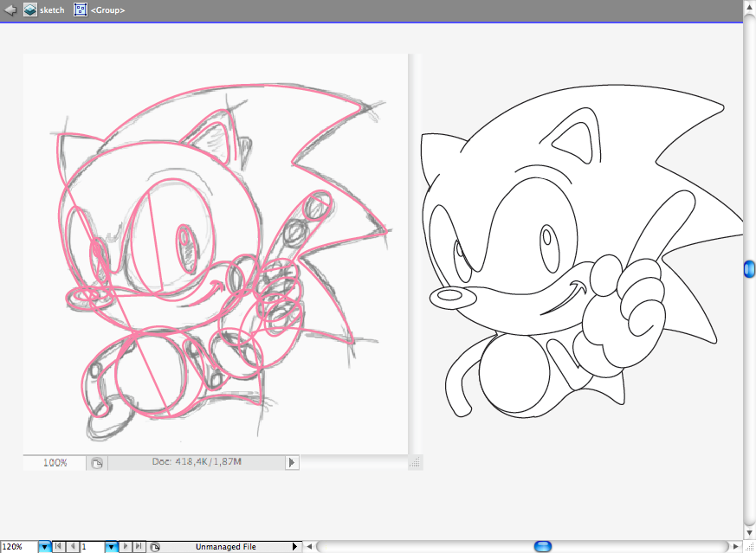This screenshot has width=756, height=553.
Task: Open the zoom level dropdown next to 120%
Action: [x=44, y=547]
